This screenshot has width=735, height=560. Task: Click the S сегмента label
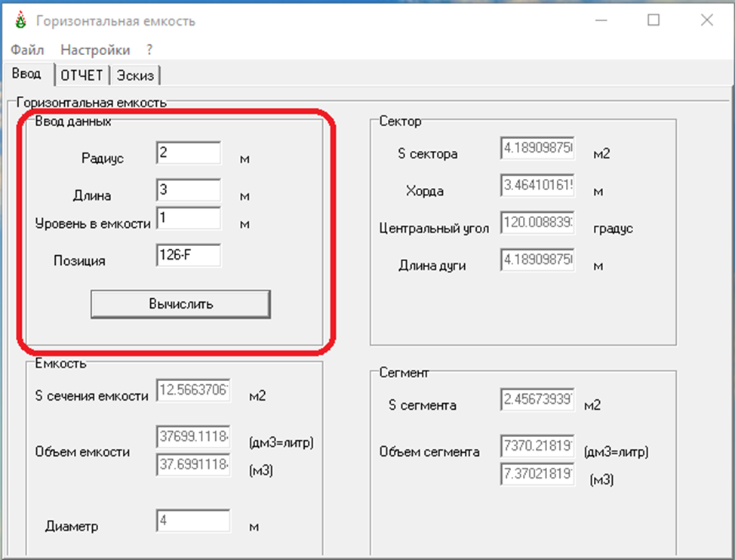[423, 405]
